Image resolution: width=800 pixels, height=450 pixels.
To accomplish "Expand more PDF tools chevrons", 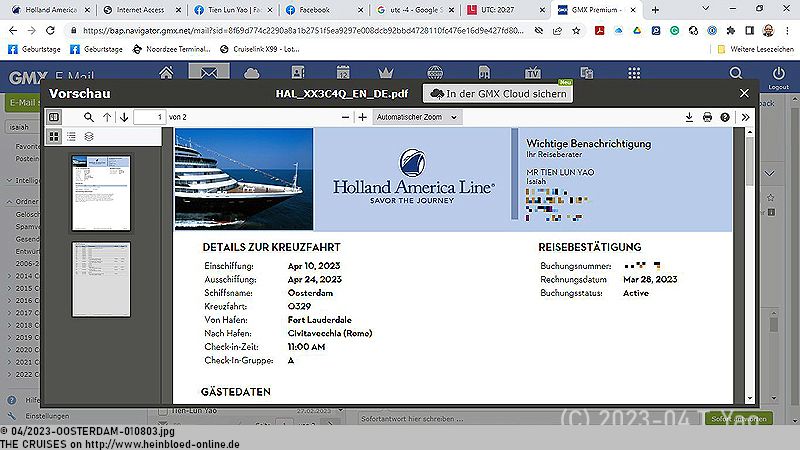I will pyautogui.click(x=745, y=117).
